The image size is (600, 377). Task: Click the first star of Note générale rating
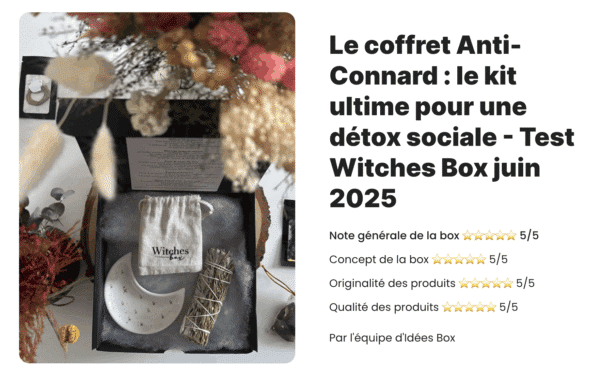click(468, 235)
